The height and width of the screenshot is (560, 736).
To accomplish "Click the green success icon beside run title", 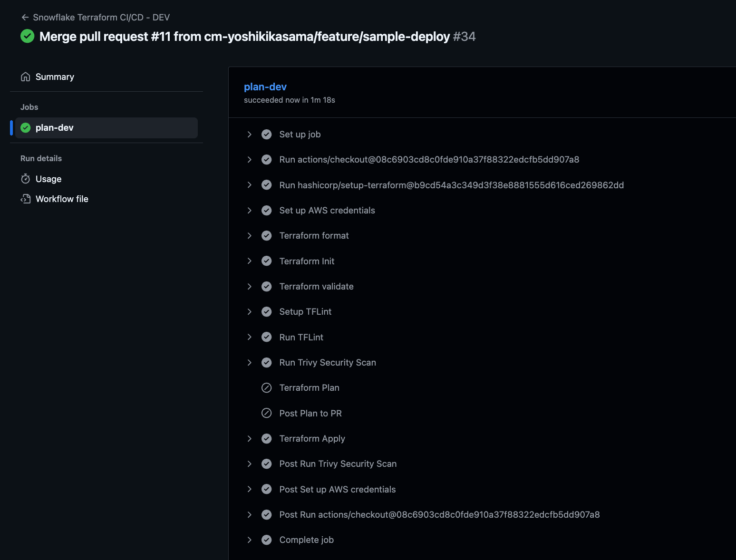I will (x=28, y=36).
